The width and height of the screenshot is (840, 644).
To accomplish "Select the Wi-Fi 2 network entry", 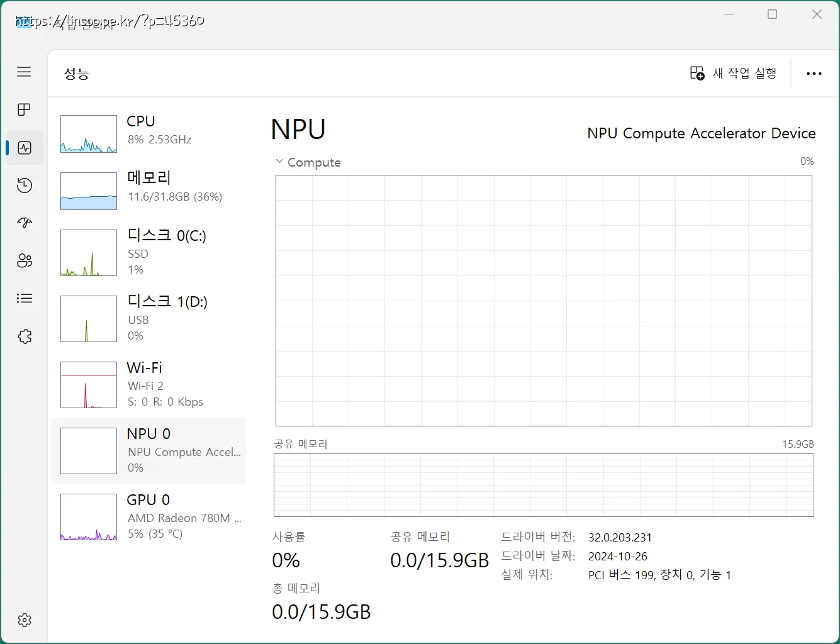I will [148, 384].
